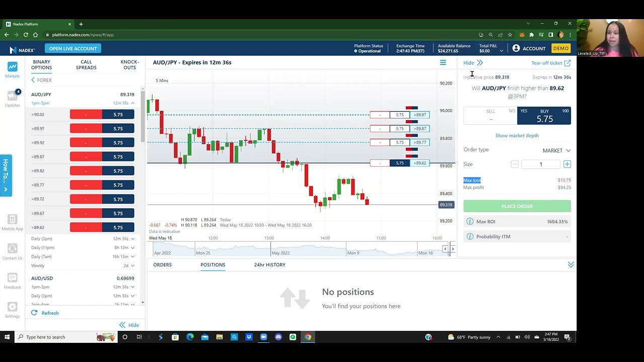Image resolution: width=644 pixels, height=362 pixels.
Task: Open the Windows Start menu
Action: click(x=7, y=337)
